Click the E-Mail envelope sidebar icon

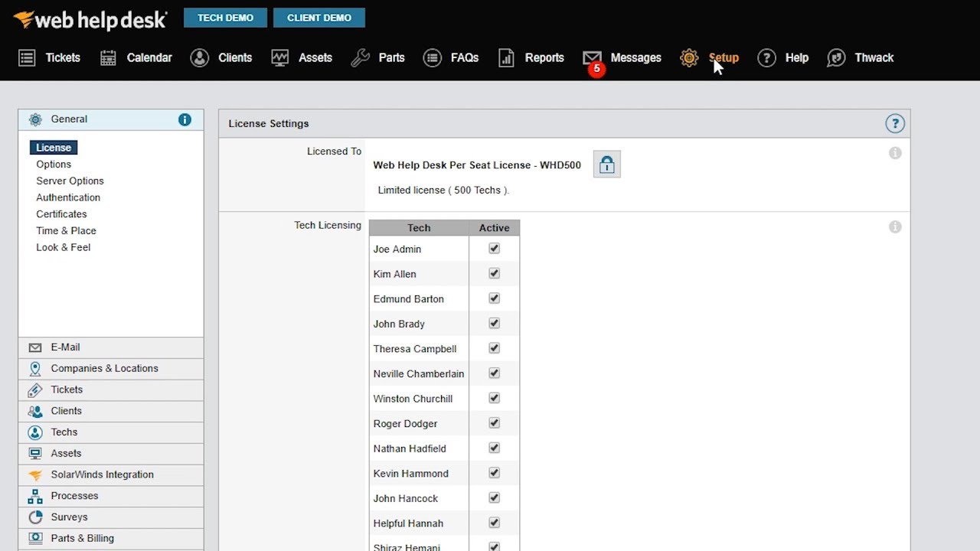(35, 347)
